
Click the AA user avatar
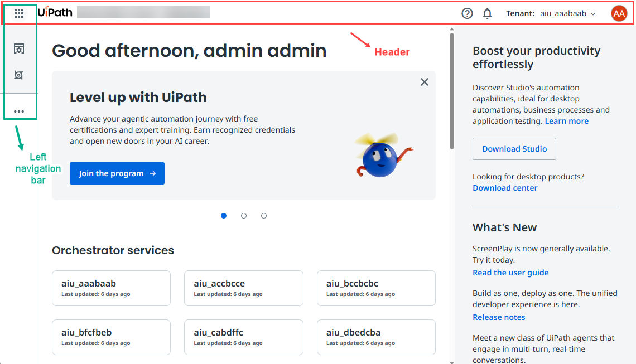(619, 13)
